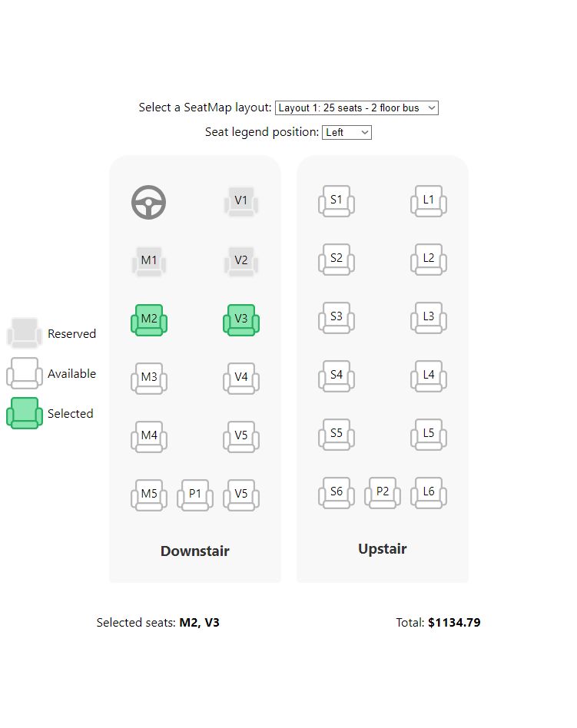Select seat S6 in the upstairs back row

click(336, 492)
